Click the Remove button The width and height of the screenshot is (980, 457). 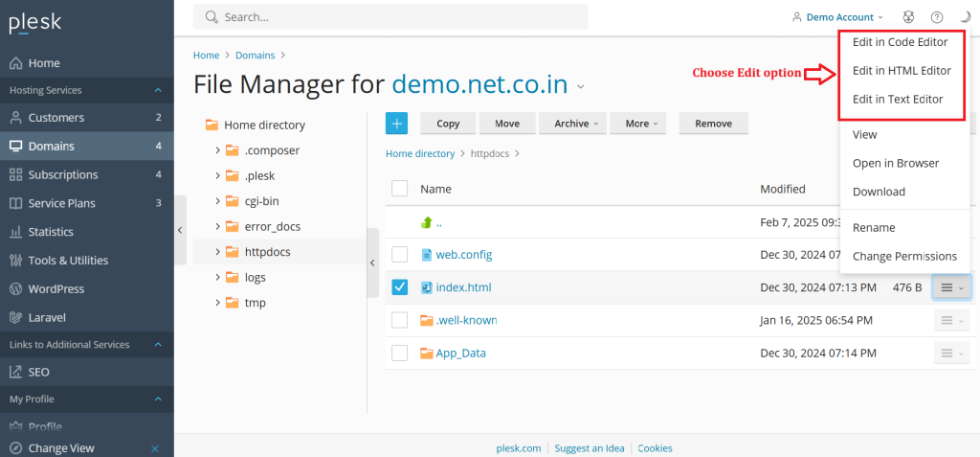coord(714,124)
